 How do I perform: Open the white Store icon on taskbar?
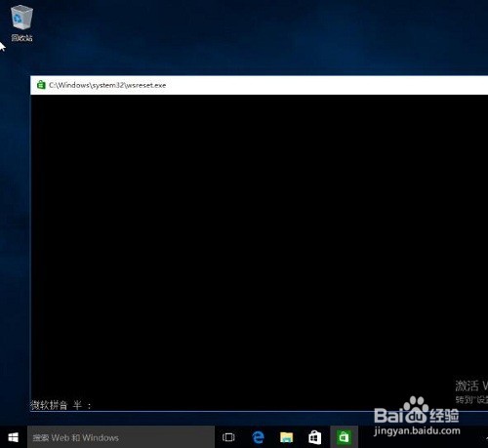click(315, 437)
